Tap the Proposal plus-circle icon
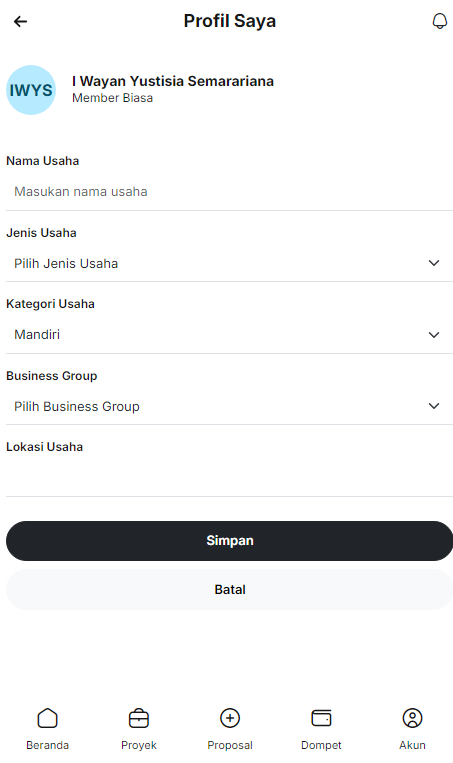Screen dimensions: 453x763 [230, 718]
